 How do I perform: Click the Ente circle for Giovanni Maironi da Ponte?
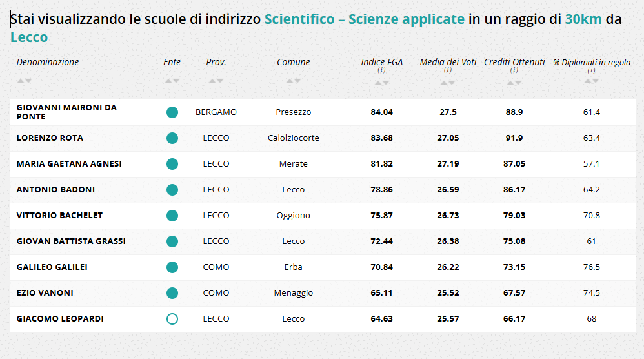pos(172,112)
